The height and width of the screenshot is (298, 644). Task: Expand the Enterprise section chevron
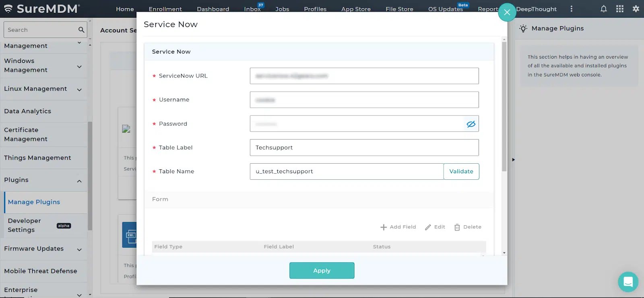pos(79,295)
